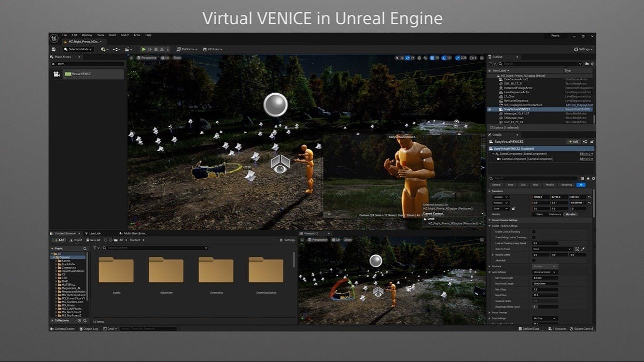The width and height of the screenshot is (644, 362).
Task: Click the Details blueprint/hierarchy icon beside Add
Action: (585, 141)
